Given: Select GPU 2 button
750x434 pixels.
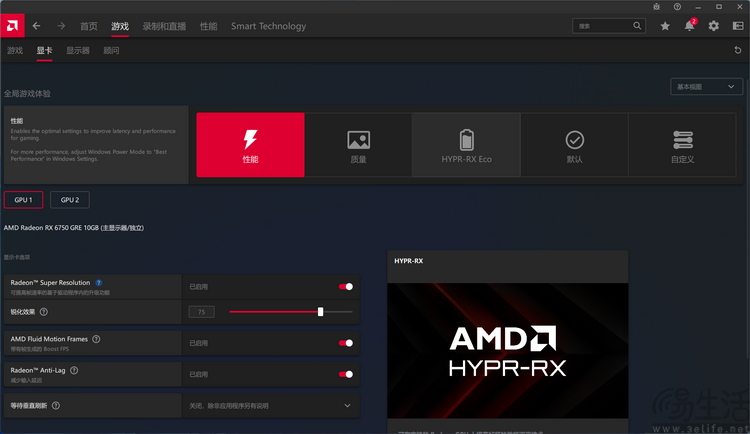Looking at the screenshot, I should coord(70,200).
